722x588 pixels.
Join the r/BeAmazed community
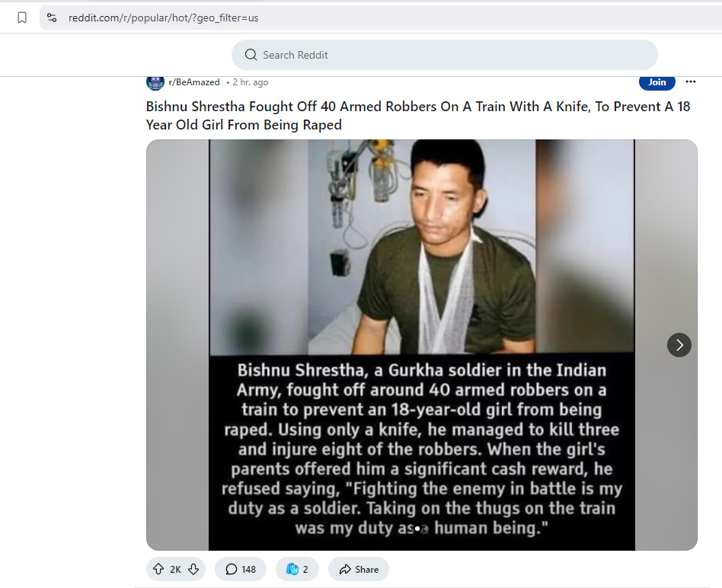click(657, 82)
